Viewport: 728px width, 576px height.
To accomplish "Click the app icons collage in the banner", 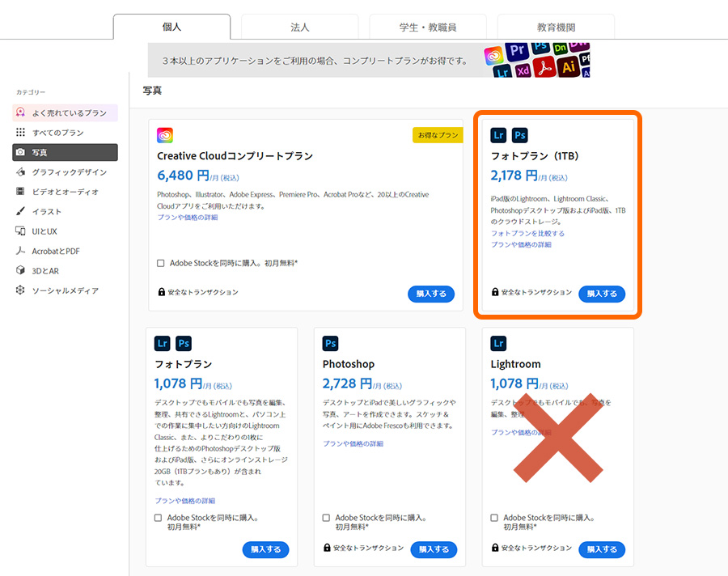I will click(537, 60).
